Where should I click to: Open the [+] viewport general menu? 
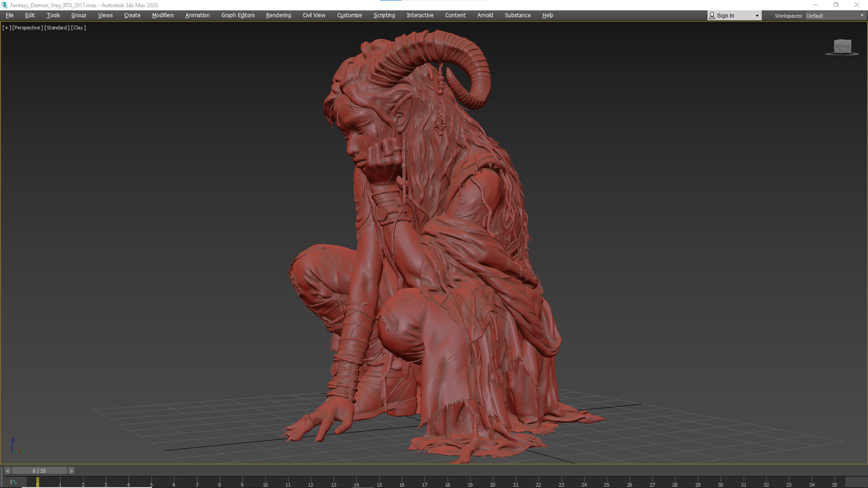(6, 28)
